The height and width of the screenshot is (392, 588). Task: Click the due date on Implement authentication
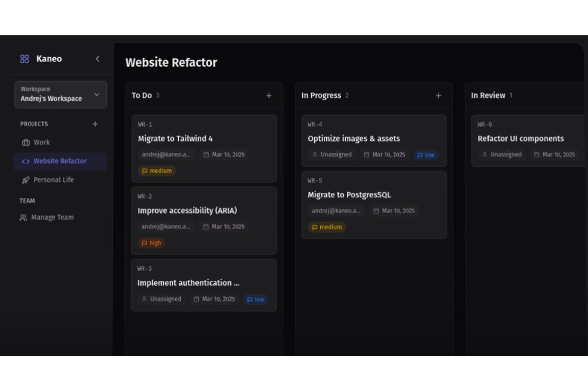[214, 299]
